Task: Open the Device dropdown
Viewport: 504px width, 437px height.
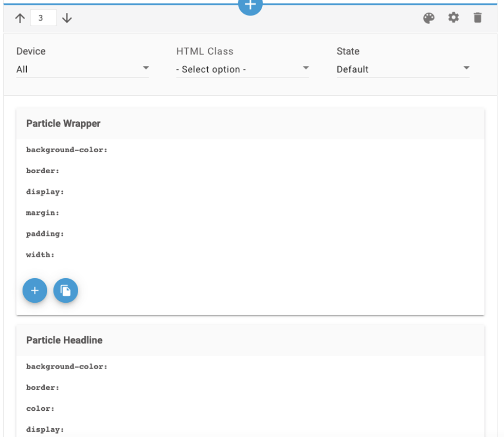Action: 82,69
